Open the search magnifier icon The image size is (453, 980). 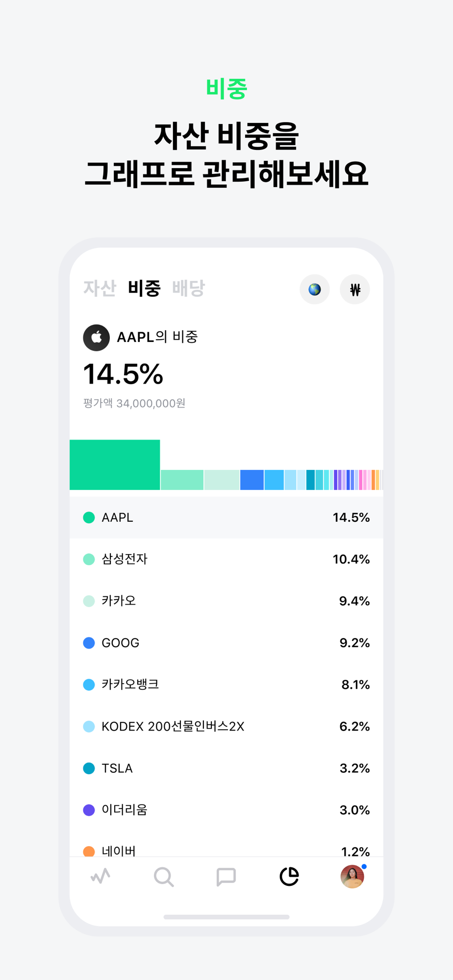[x=163, y=877]
